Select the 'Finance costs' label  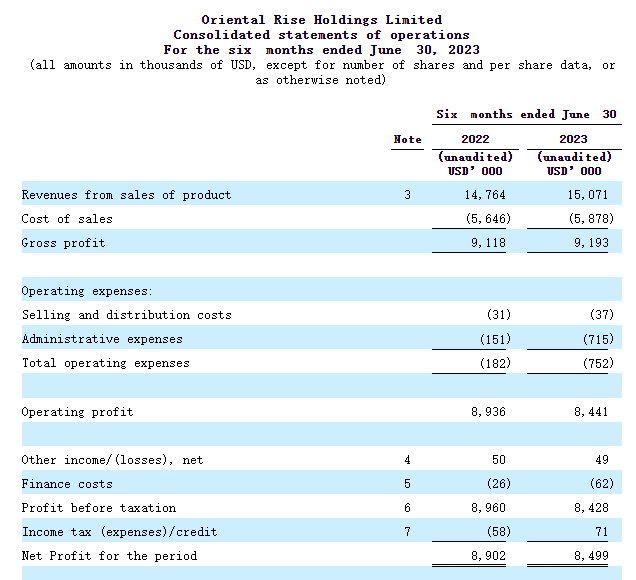[67, 484]
